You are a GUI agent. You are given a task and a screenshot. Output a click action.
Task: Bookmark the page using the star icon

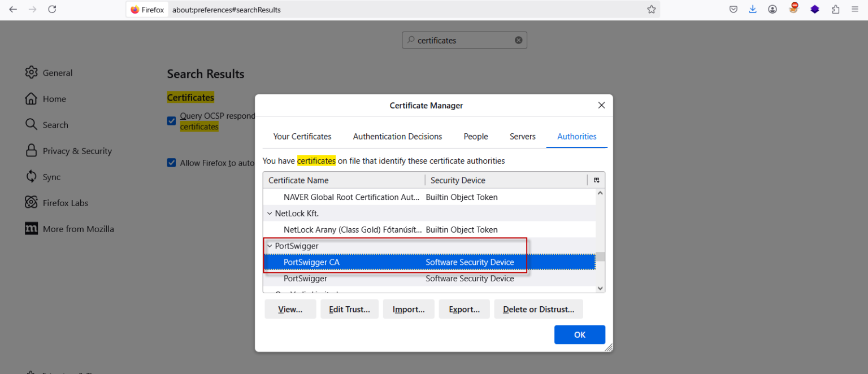651,9
